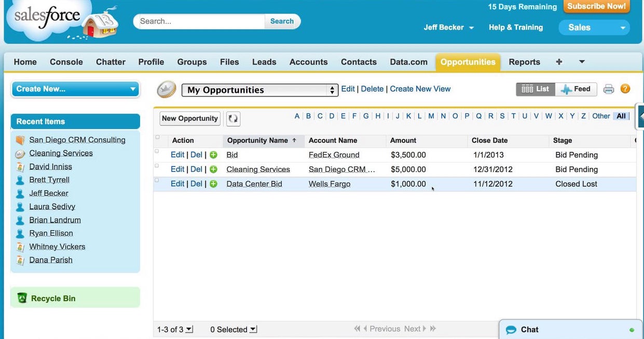Screen dimensions: 644x339
Task: Filter list by Other in alphabet bar
Action: point(601,116)
